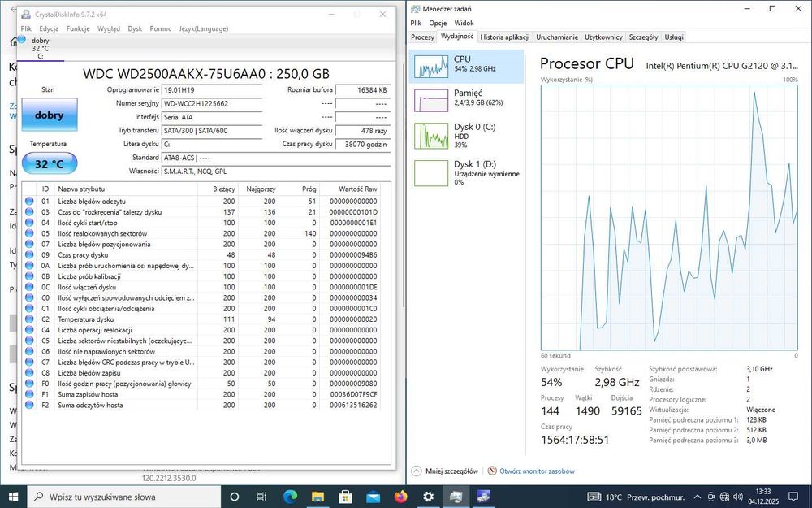The width and height of the screenshot is (812, 508).
Task: Open Plik menu in CrystalDiskInfo
Action: click(x=26, y=28)
